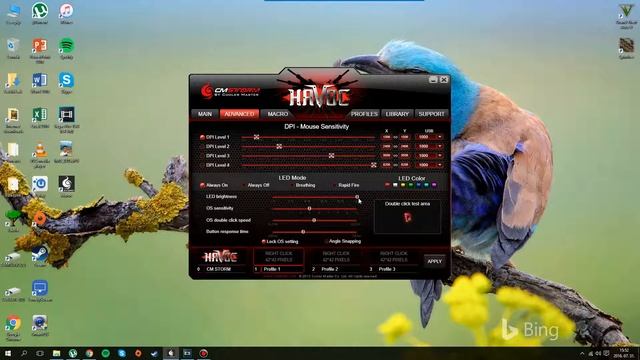Screen dimensions: 640x360
Task: Choose the green LED color swatch
Action: click(411, 185)
